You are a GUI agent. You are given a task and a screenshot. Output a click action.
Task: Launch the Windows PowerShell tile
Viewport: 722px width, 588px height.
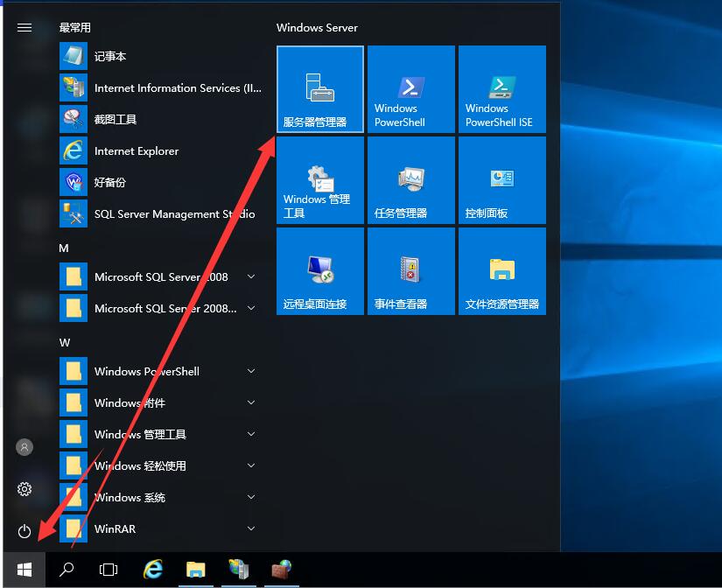410,89
